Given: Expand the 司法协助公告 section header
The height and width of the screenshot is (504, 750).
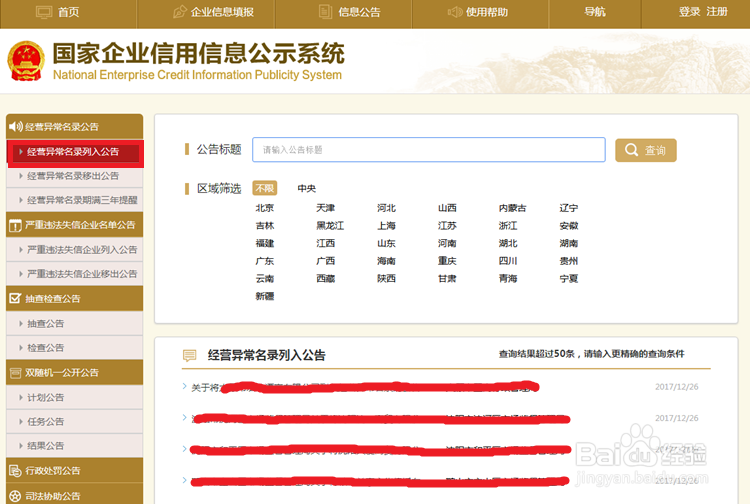Looking at the screenshot, I should (75, 495).
